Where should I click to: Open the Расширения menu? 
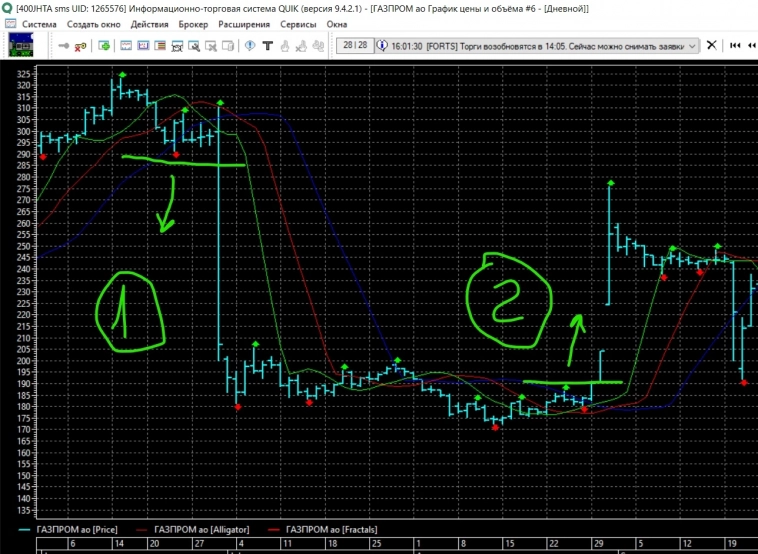pos(245,23)
